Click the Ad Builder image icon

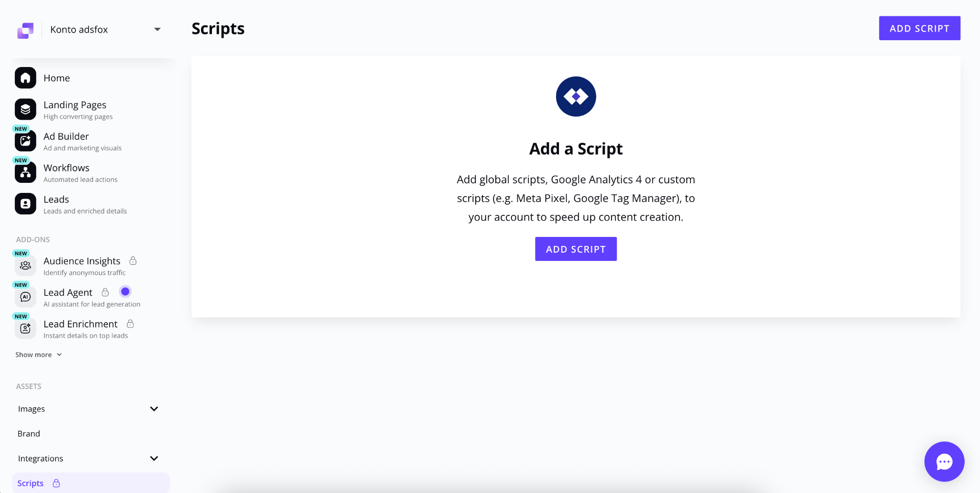point(25,141)
